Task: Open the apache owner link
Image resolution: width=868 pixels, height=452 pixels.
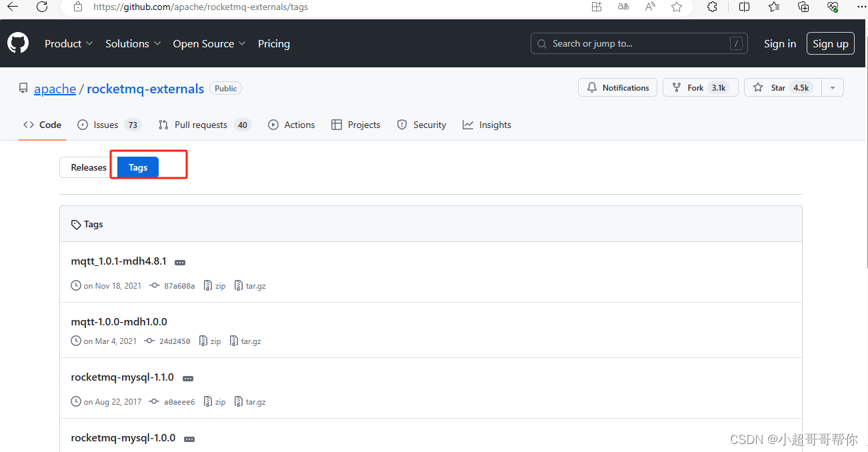Action: point(55,89)
